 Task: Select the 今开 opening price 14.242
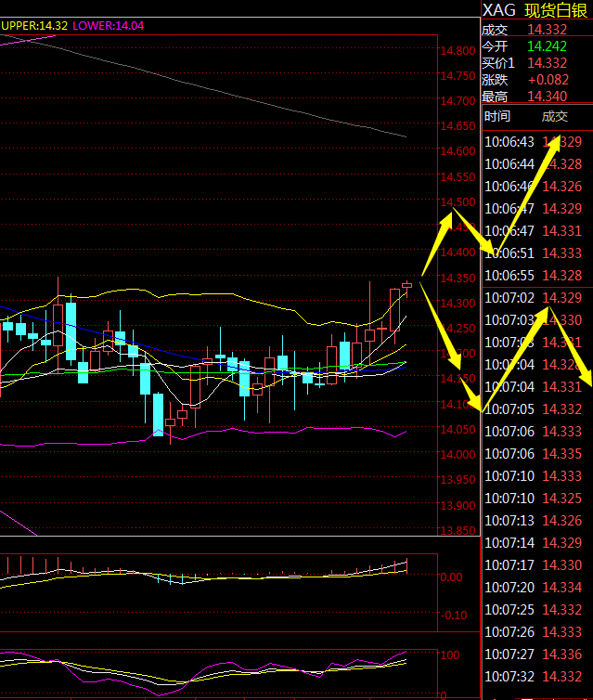tap(547, 46)
